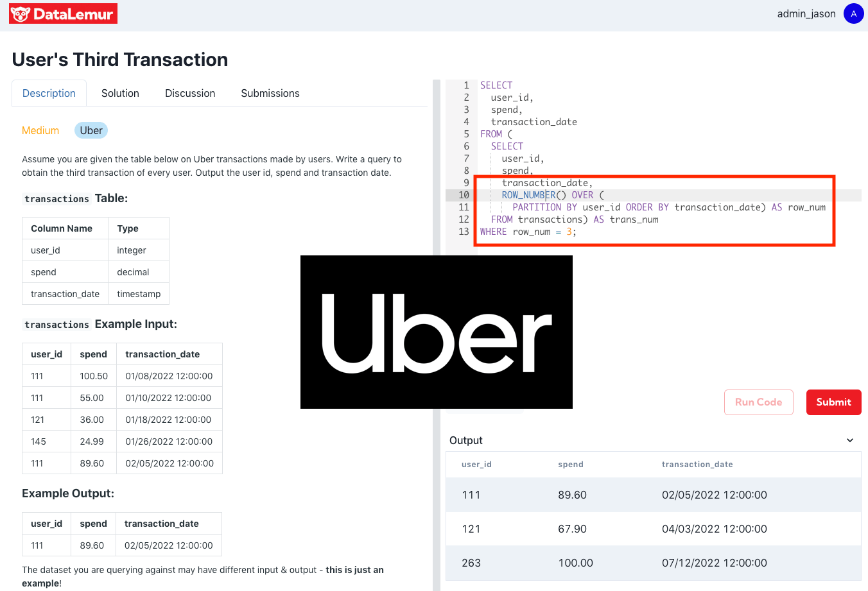Click the Uber logo image
Viewport: 868px width, 591px height.
tap(436, 332)
